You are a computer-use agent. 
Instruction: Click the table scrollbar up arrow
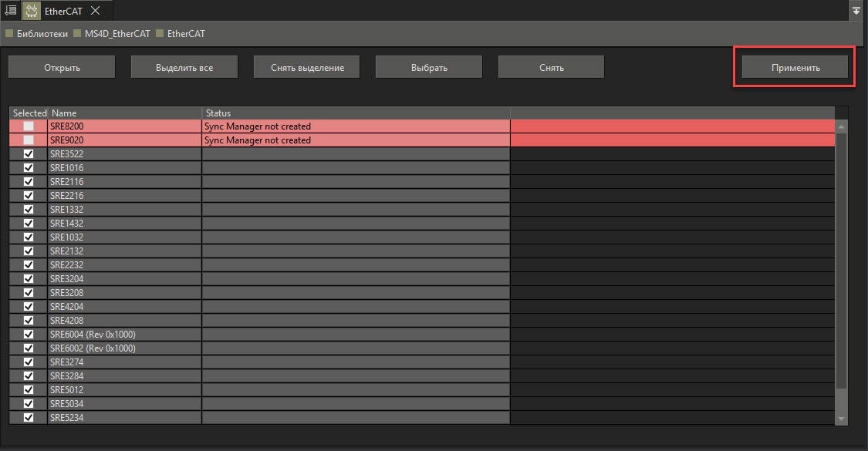tap(842, 126)
